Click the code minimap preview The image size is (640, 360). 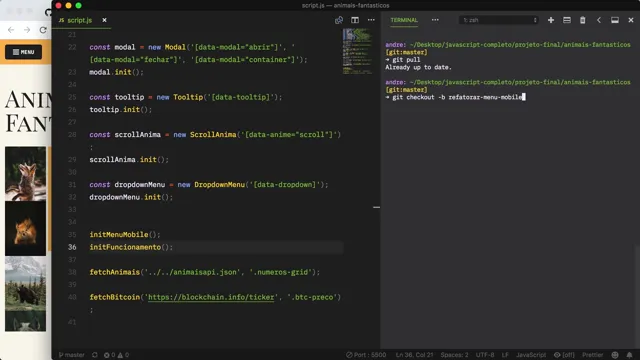(358, 51)
